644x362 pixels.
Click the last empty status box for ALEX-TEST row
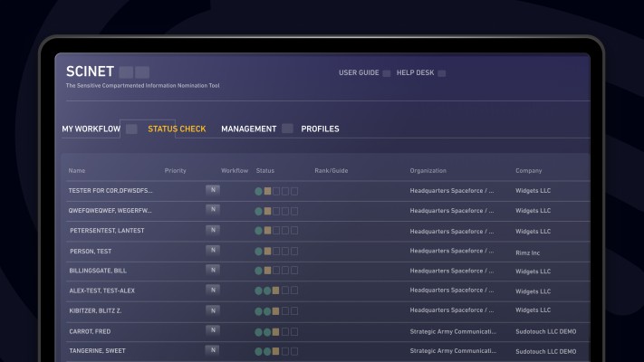click(294, 291)
